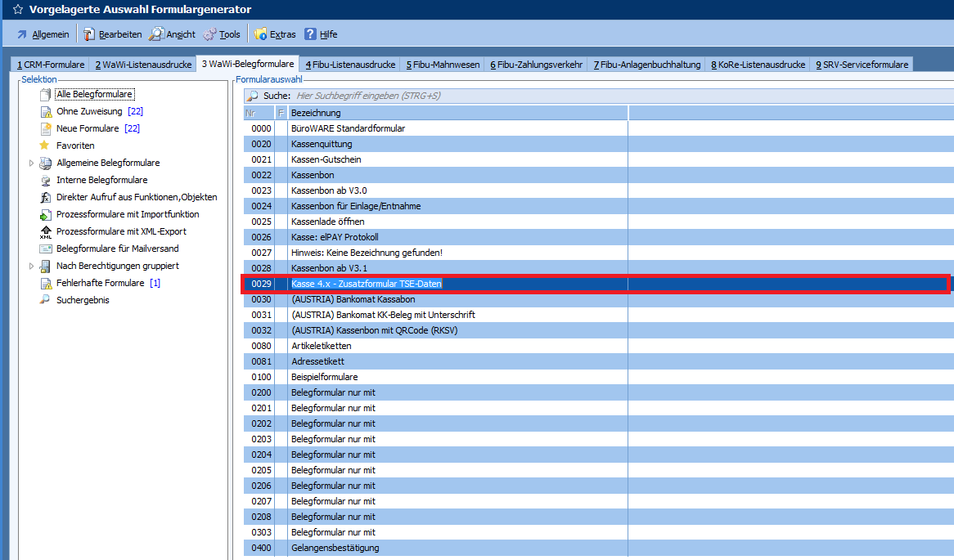
Task: Click the Suchergebnis magnifier icon
Action: coord(45,300)
